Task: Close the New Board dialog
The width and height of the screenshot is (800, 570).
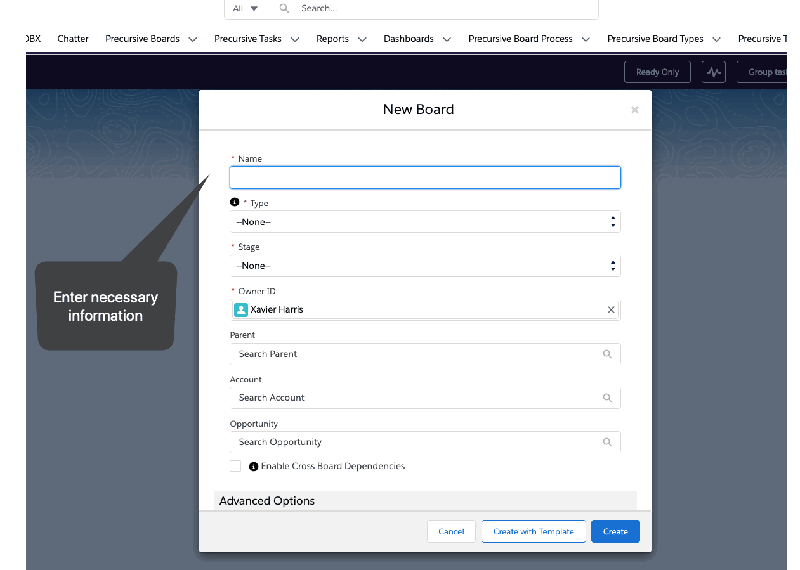Action: click(634, 110)
